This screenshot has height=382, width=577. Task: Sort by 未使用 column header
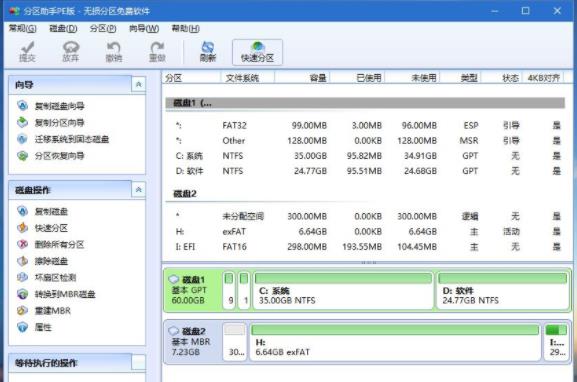[x=412, y=78]
